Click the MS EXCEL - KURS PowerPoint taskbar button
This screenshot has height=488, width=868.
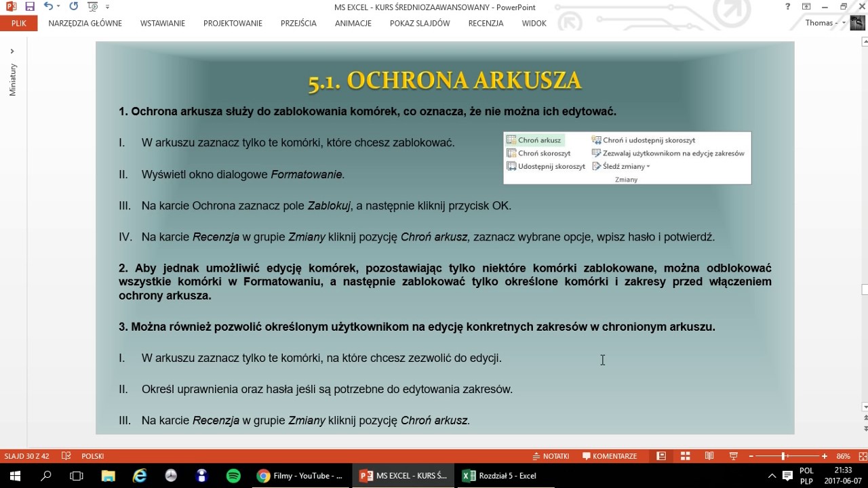(404, 476)
